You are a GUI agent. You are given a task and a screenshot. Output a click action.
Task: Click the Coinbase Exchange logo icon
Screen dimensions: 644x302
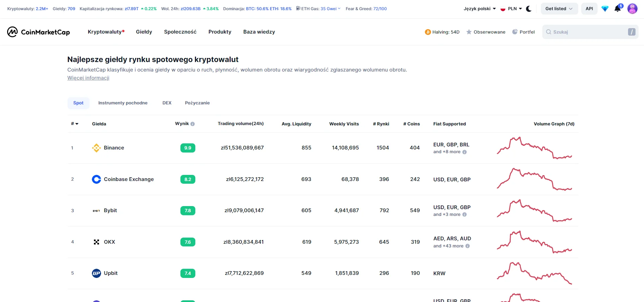click(96, 179)
